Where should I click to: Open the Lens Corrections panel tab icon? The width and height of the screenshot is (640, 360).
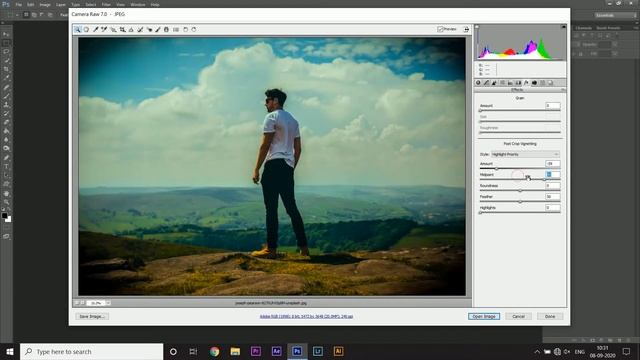[518, 83]
